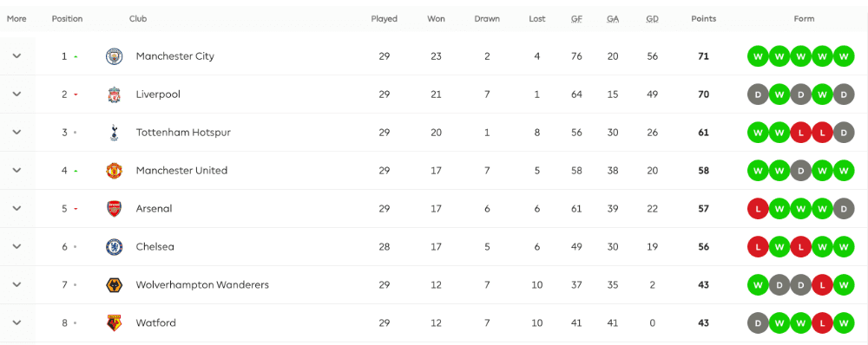Expand the Tottenham Hotspur row chevron

click(16, 133)
